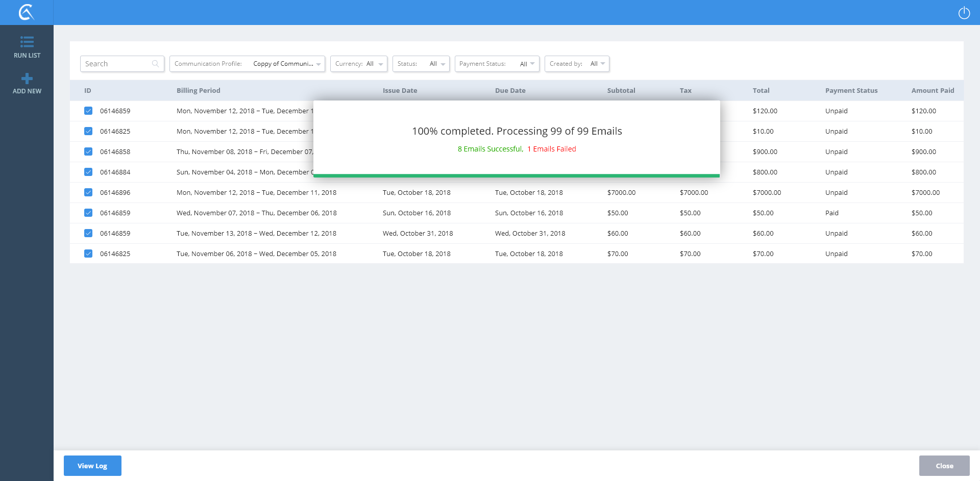Click the View Log button
Viewport: 980px width, 481px height.
tap(92, 466)
